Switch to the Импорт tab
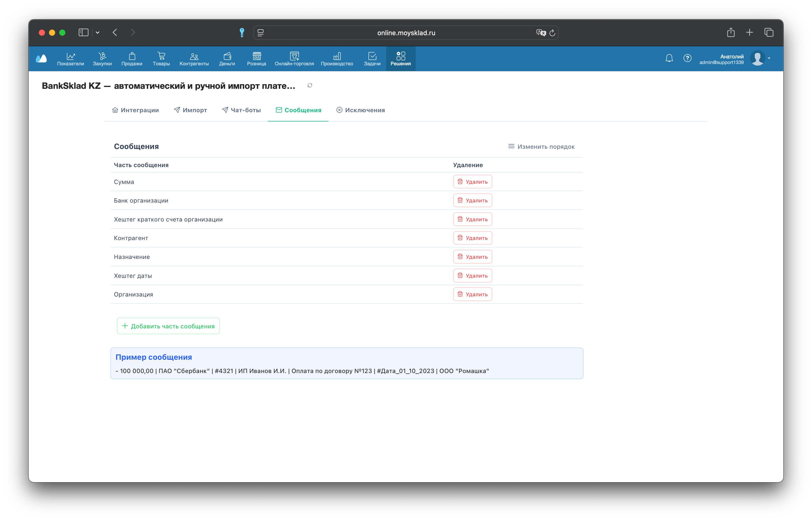This screenshot has height=520, width=812. click(190, 110)
